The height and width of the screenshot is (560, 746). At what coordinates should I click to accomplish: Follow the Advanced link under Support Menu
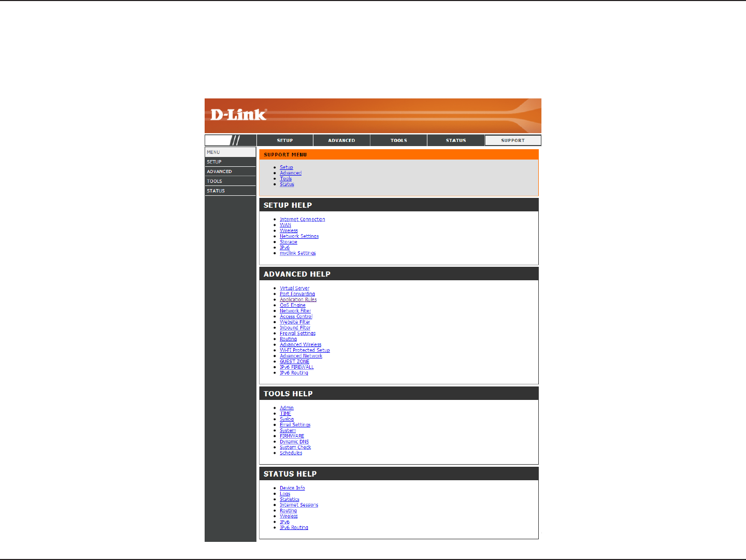click(x=291, y=173)
